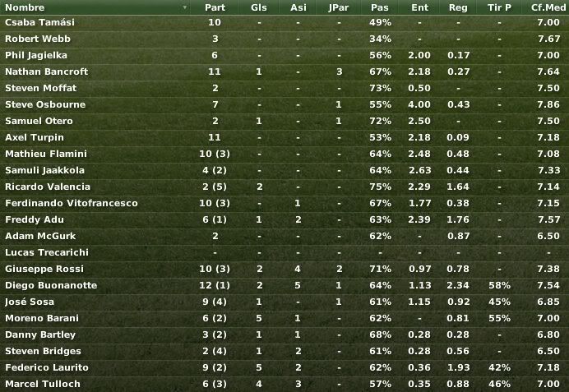This screenshot has width=569, height=392.
Task: Open Giuseppe Rossi's player page
Action: click(x=44, y=269)
